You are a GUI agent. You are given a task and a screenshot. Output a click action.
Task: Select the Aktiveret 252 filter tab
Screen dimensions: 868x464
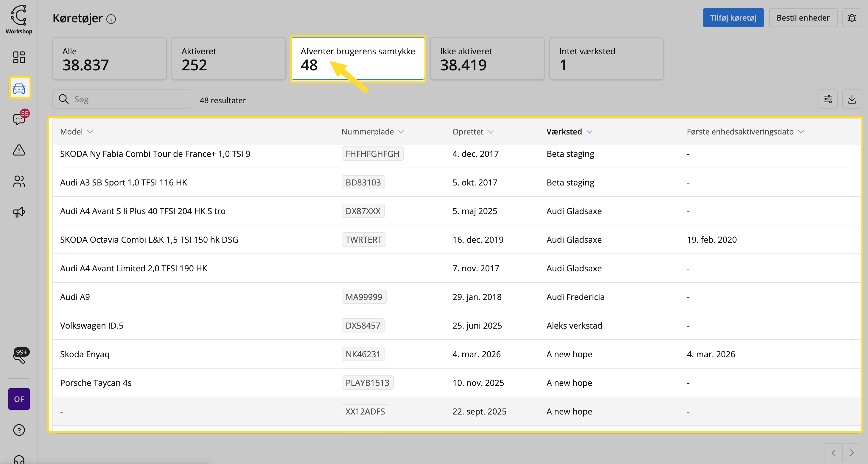point(228,58)
